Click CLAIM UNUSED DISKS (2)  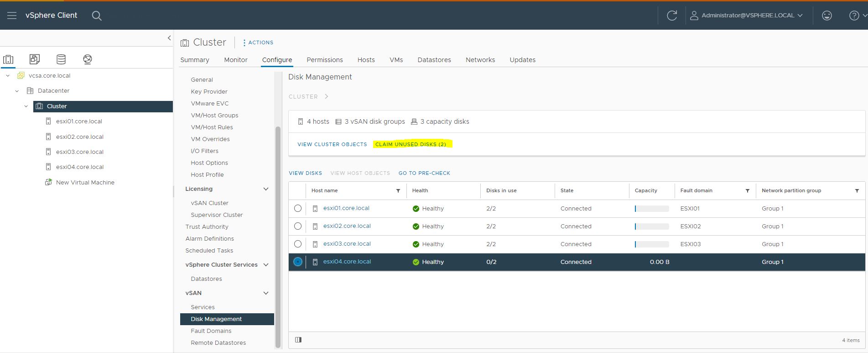pos(411,144)
